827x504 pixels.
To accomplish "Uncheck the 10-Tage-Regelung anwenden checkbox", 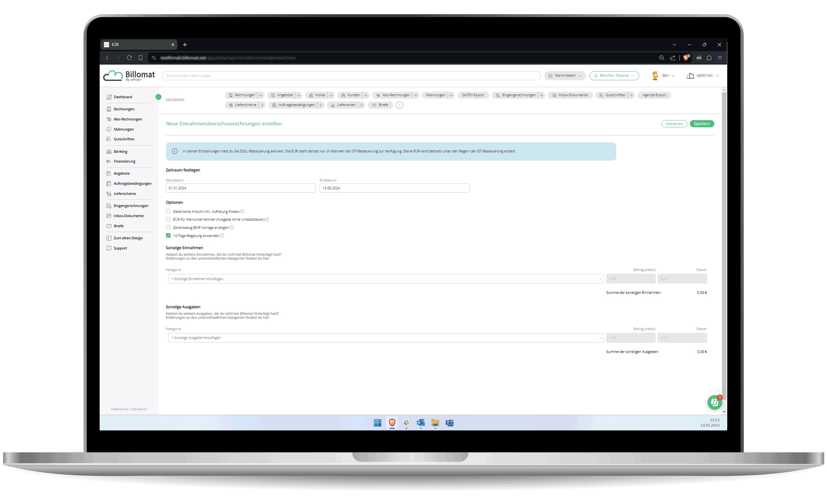I will point(168,236).
